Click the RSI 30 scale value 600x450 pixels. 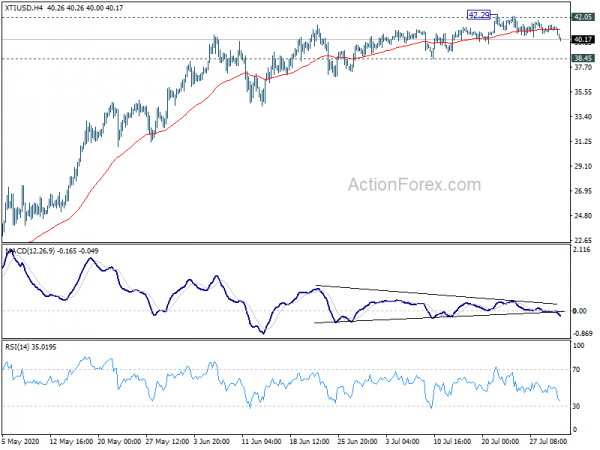pos(576,406)
